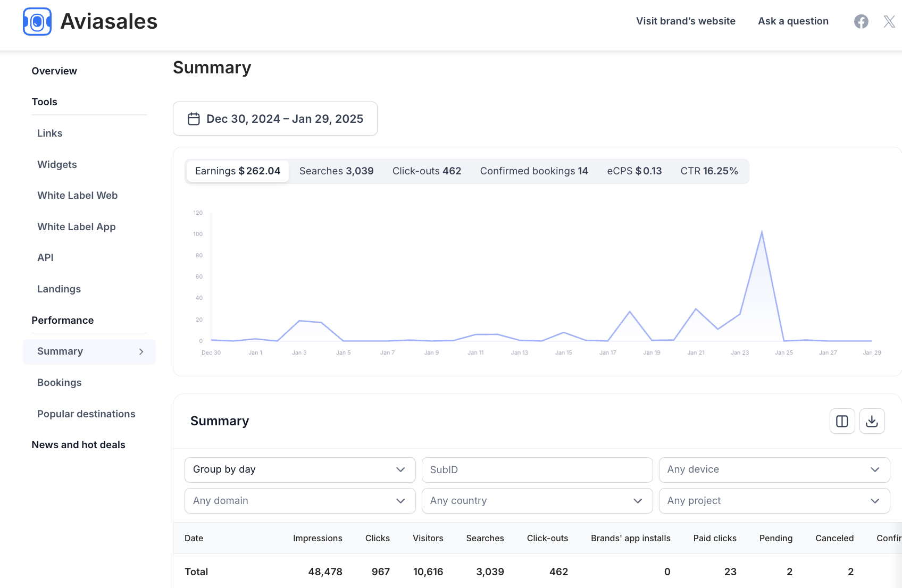Screen dimensions: 902x588
Task: Click the Brands' app installs column header
Action: click(631, 539)
